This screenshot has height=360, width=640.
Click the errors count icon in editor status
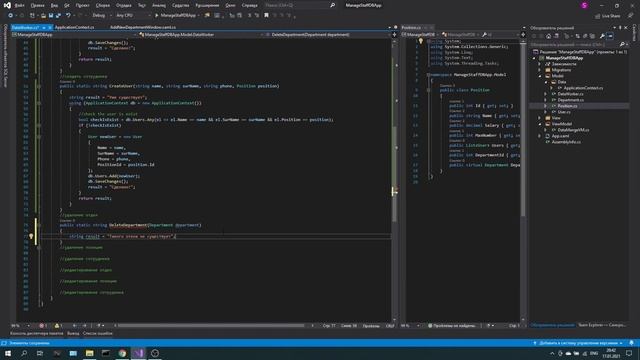click(x=41, y=326)
